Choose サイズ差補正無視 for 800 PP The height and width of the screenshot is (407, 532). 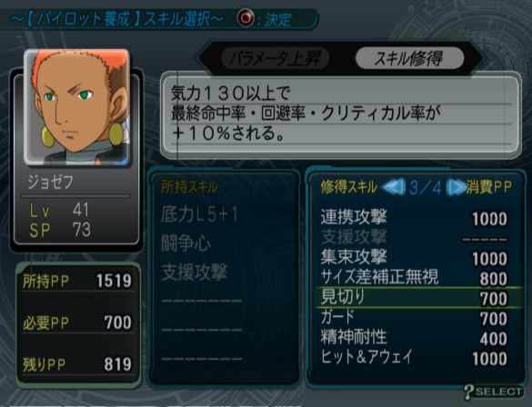pos(415,278)
